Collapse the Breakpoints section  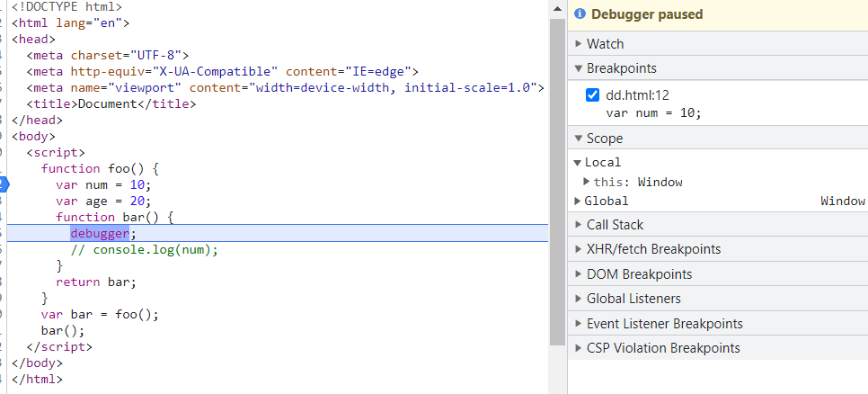[x=717, y=68]
